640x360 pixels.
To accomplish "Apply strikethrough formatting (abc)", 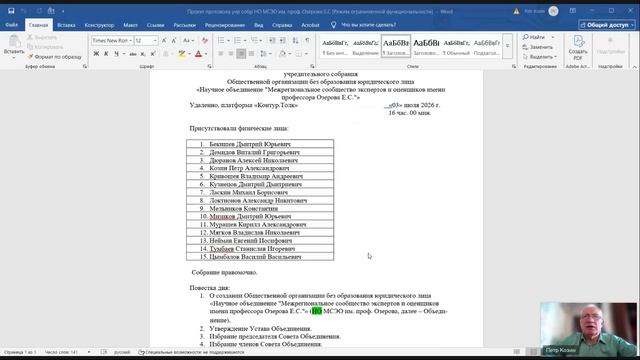I will (x=133, y=54).
